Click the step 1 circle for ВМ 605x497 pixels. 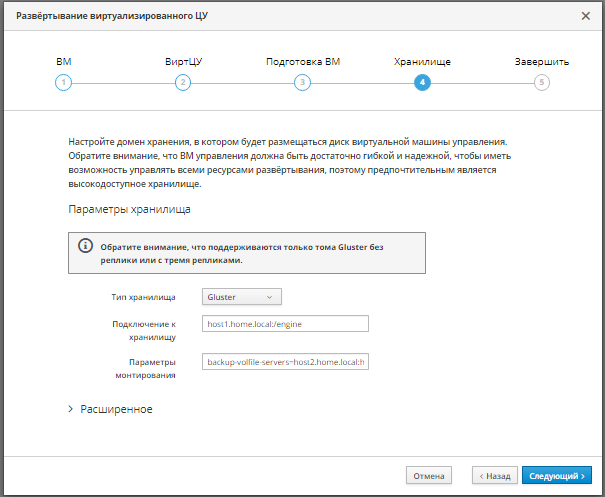coord(64,82)
